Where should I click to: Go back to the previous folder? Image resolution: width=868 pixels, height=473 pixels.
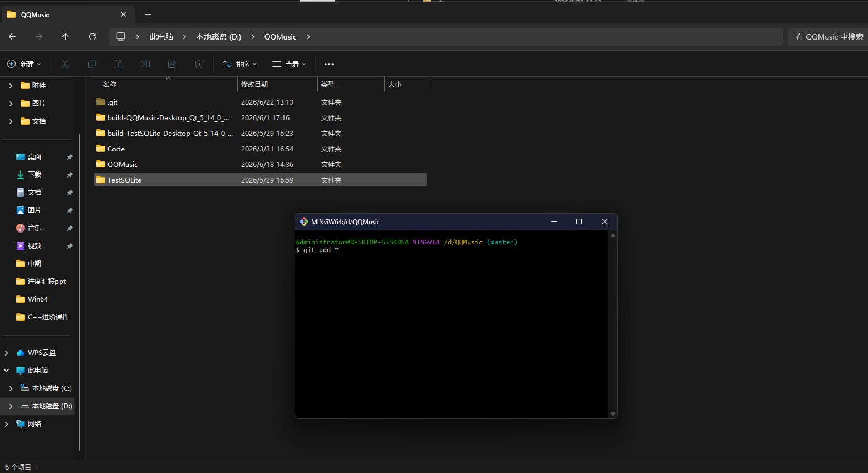click(x=12, y=37)
